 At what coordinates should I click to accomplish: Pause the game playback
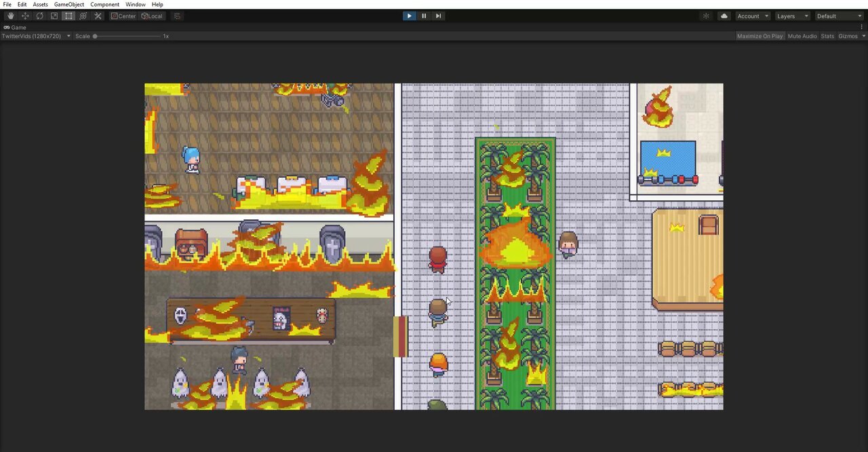pos(424,16)
